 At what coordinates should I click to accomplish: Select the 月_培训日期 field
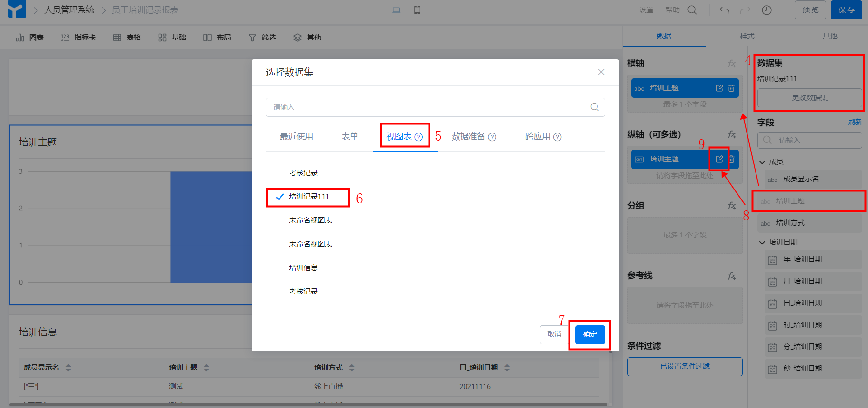(x=813, y=281)
